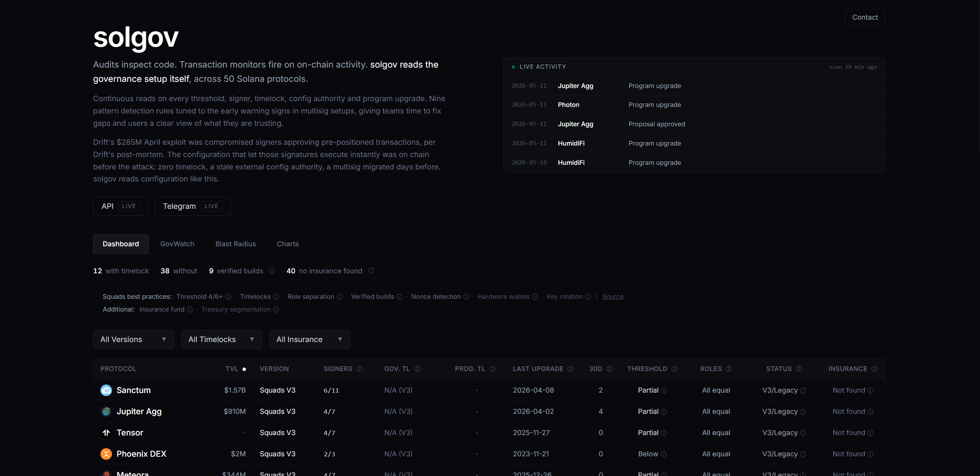Switch to the GovWatch tab
Image resolution: width=980 pixels, height=476 pixels.
point(177,244)
